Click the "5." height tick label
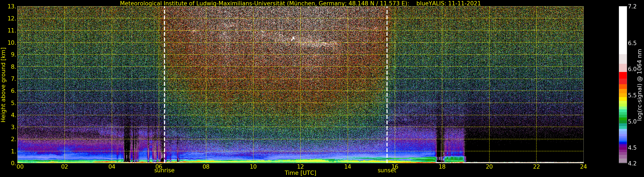 click(14, 103)
